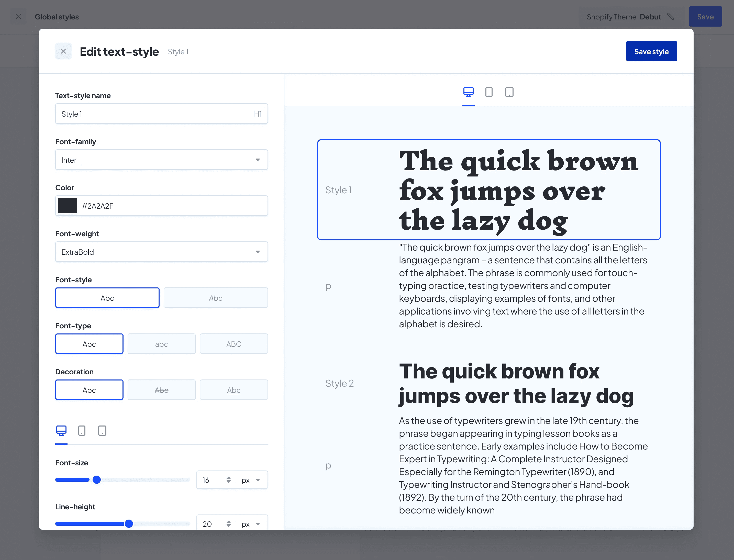Select underline Decoration option
734x560 pixels.
point(234,390)
